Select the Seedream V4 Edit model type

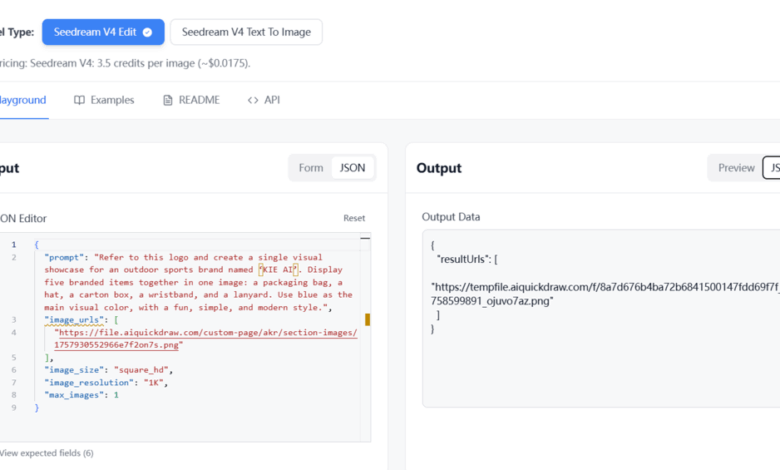pyautogui.click(x=103, y=32)
